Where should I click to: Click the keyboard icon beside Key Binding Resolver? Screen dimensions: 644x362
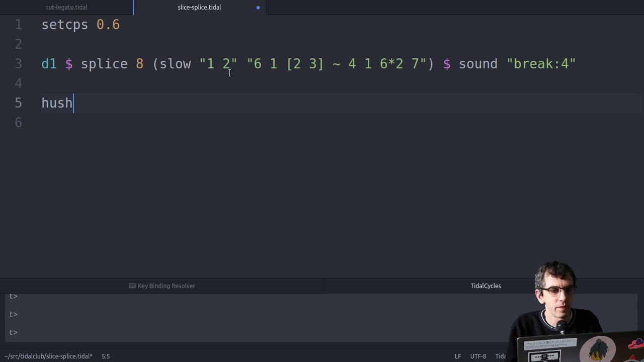[132, 286]
